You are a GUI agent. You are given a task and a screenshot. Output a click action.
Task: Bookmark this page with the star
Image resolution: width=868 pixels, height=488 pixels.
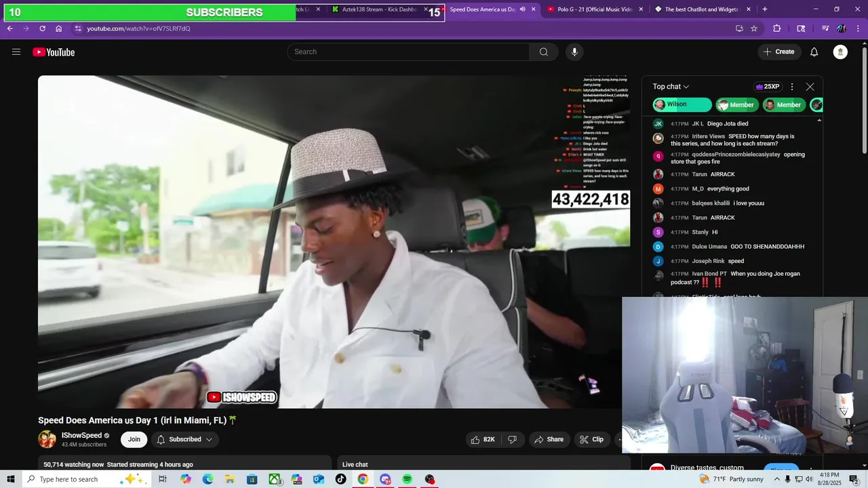pos(754,28)
